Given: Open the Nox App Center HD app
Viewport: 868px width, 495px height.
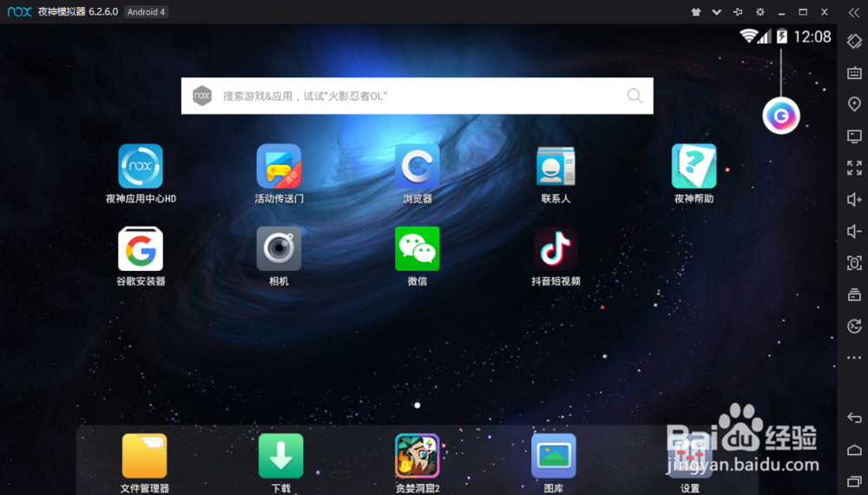Looking at the screenshot, I should [141, 166].
